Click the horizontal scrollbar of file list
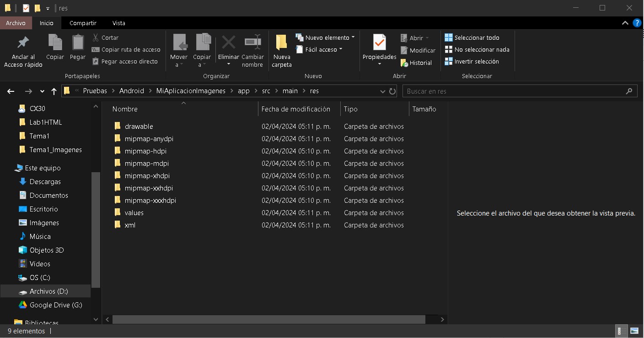This screenshot has width=644, height=338. point(269,320)
